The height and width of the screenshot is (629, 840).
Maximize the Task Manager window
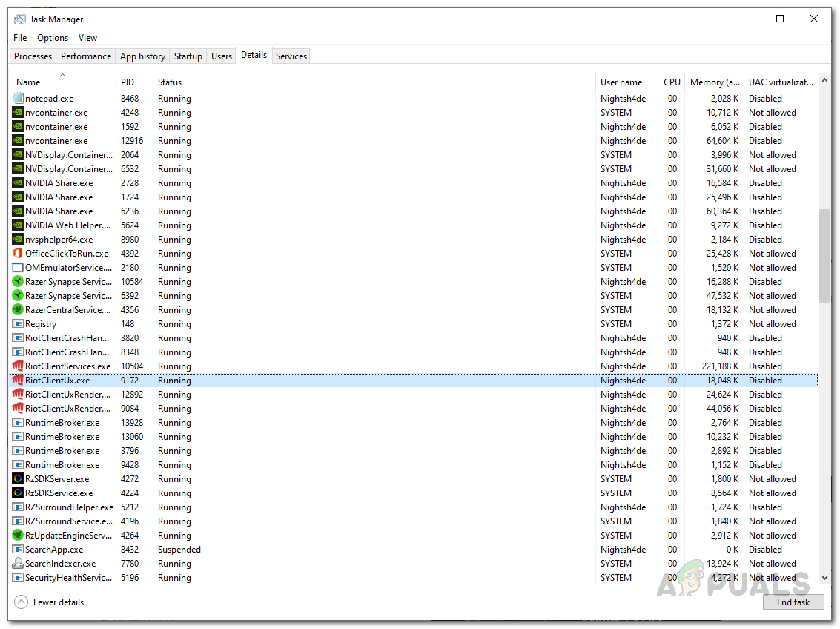[780, 19]
